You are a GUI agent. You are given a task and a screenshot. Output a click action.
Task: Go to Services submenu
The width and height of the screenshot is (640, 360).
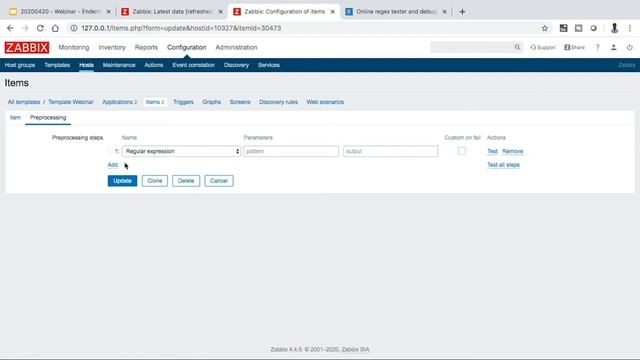click(x=269, y=65)
